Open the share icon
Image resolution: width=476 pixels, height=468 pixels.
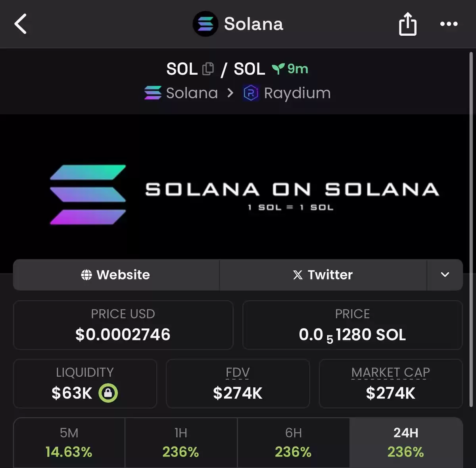tap(407, 24)
